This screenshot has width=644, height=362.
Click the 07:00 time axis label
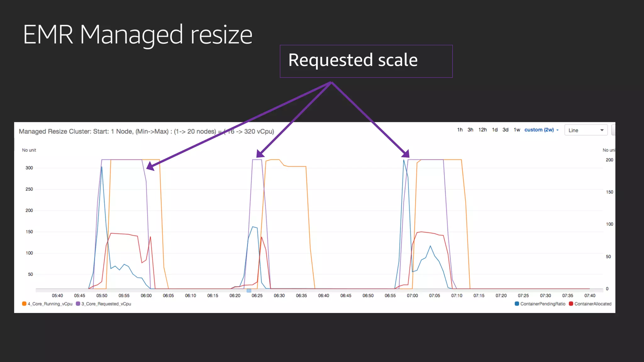412,296
